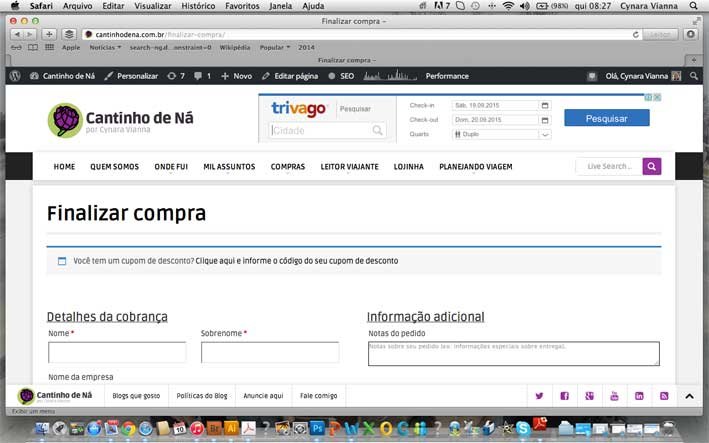Click the stacked layers toolbar button in Safari
The width and height of the screenshot is (709, 443).
[x=69, y=34]
